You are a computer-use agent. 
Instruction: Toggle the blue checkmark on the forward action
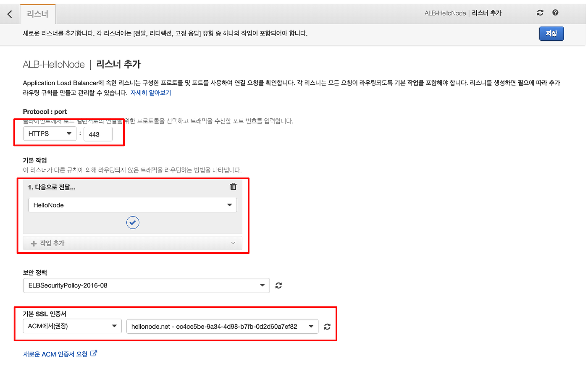point(133,222)
